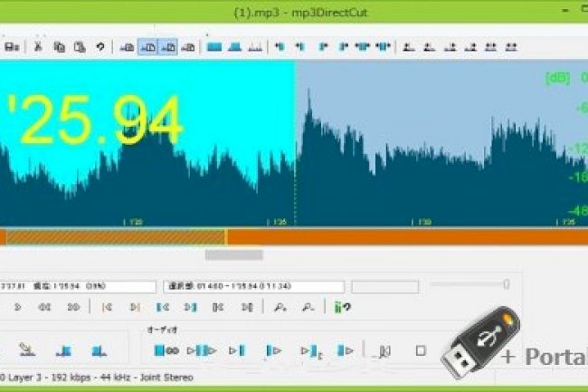
Task: Play the selection with the double-triangle bars icon
Action: pos(202,350)
